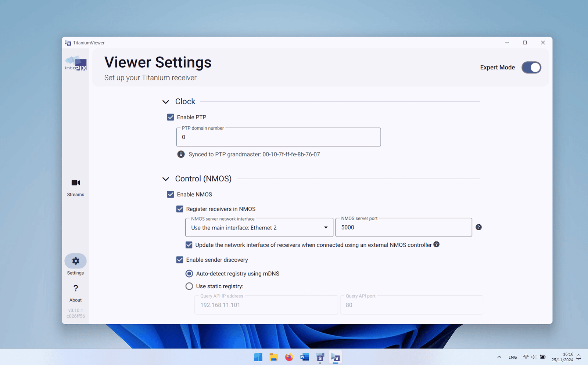The image size is (588, 365).
Task: Open Firefox from the taskbar
Action: (x=289, y=357)
